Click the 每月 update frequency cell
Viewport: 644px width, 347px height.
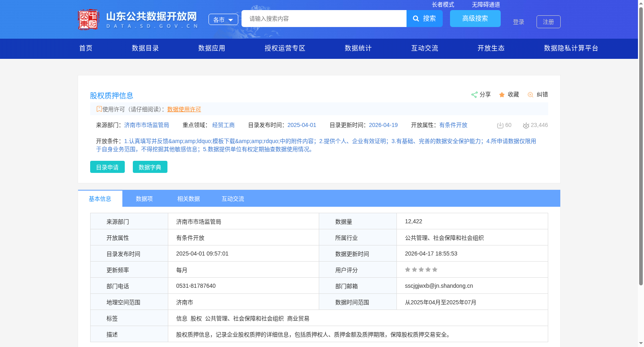243,270
